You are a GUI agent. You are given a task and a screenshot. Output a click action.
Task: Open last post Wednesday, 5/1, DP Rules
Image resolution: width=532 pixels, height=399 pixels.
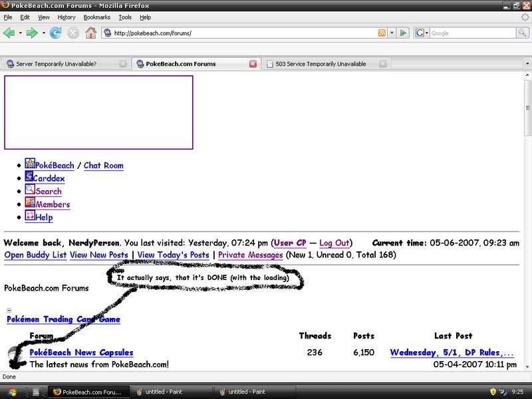452,352
